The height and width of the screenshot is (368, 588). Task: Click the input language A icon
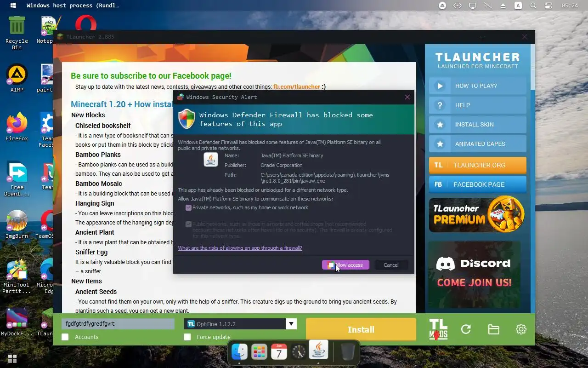[518, 6]
